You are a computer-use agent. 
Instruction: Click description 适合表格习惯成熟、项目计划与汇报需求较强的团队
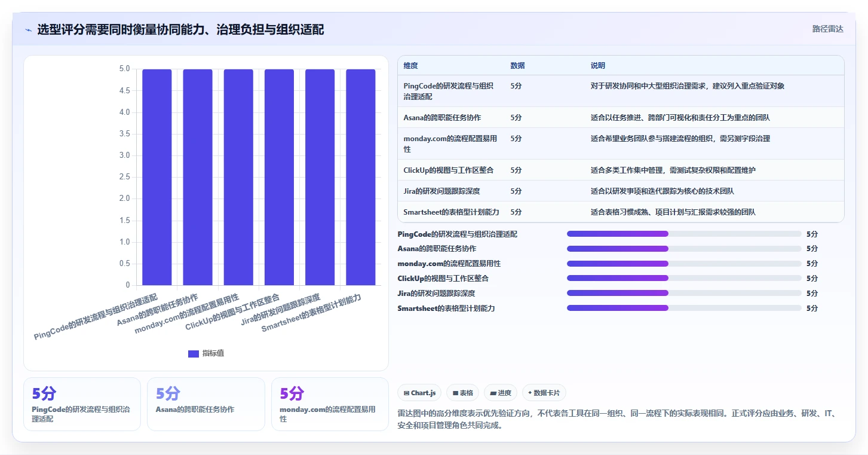pos(673,212)
